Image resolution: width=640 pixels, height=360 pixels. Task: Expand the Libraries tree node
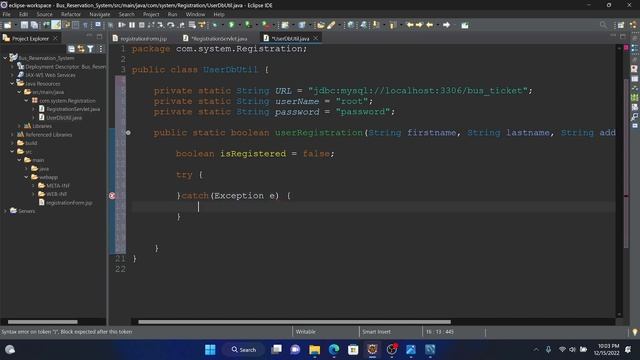pos(19,126)
